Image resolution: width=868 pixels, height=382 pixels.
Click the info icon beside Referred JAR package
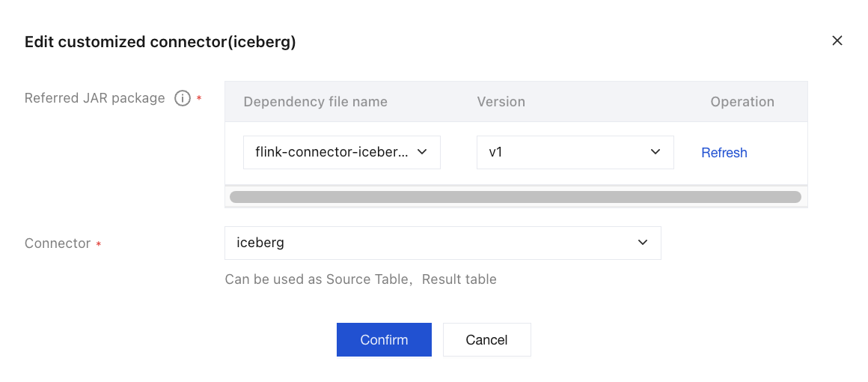pos(182,99)
